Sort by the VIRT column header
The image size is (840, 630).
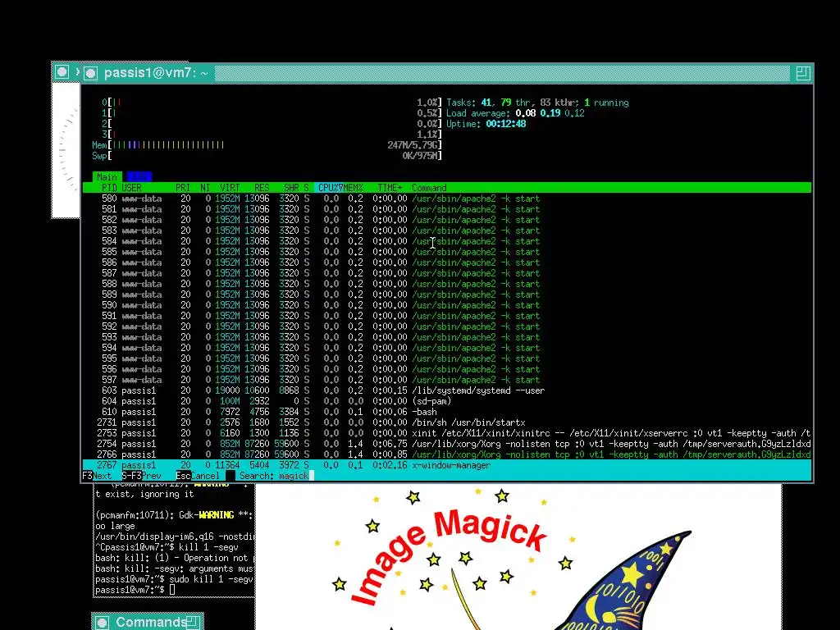230,188
